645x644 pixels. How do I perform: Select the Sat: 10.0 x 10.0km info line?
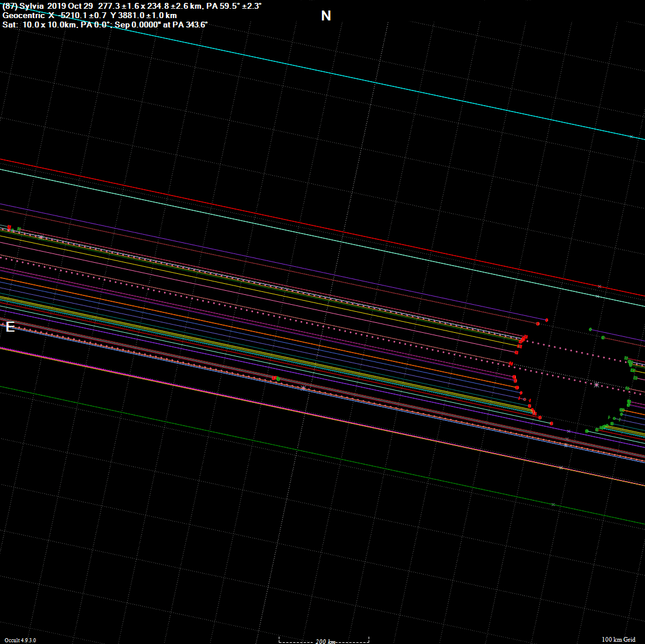point(105,25)
